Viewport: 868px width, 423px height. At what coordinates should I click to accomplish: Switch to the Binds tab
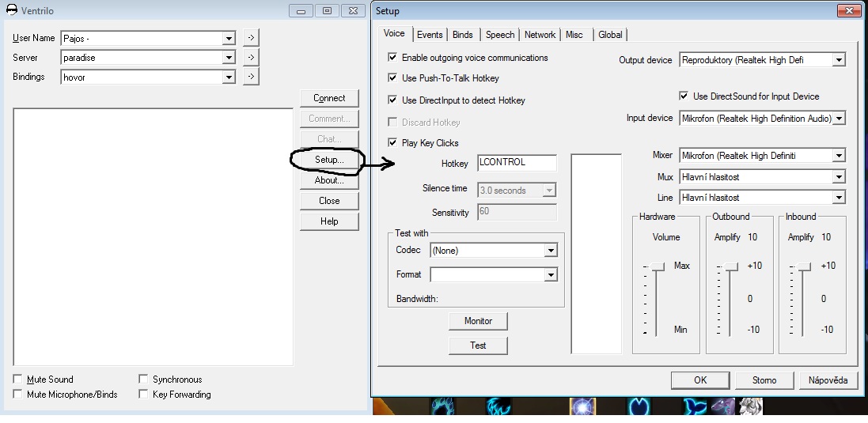point(463,34)
